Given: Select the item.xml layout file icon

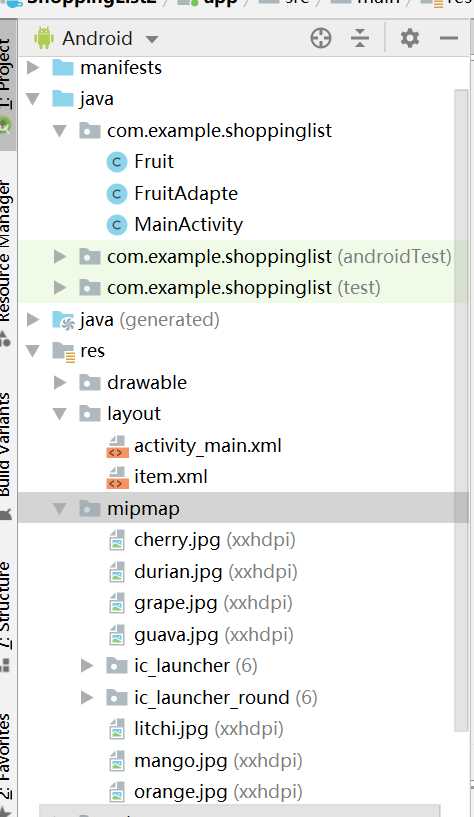Looking at the screenshot, I should click(117, 477).
